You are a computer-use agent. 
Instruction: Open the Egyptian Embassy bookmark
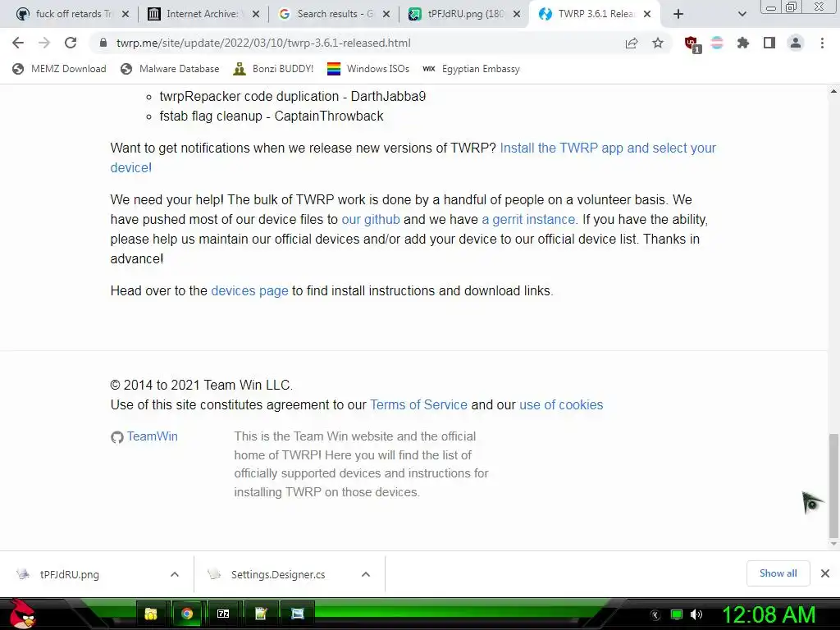pos(472,69)
